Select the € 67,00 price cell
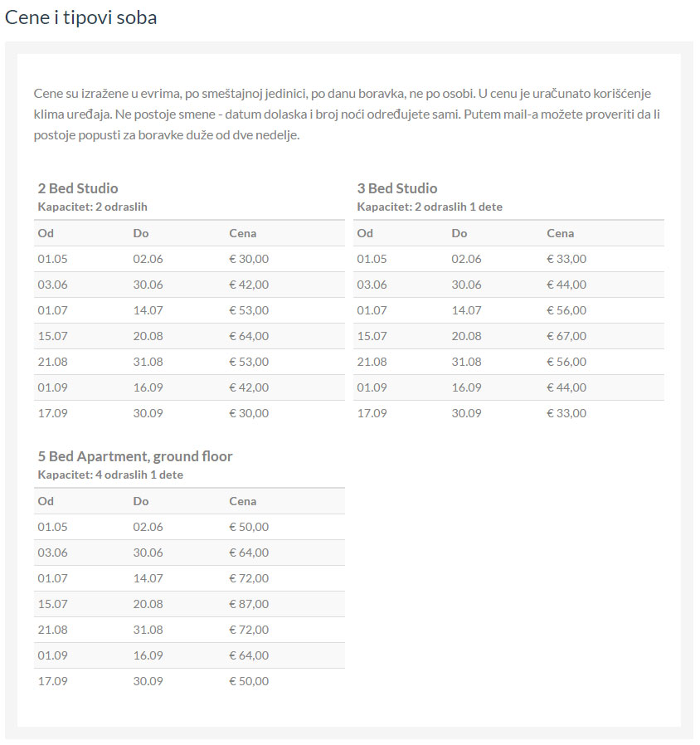Screen dimensions: 700x745 click(x=566, y=336)
